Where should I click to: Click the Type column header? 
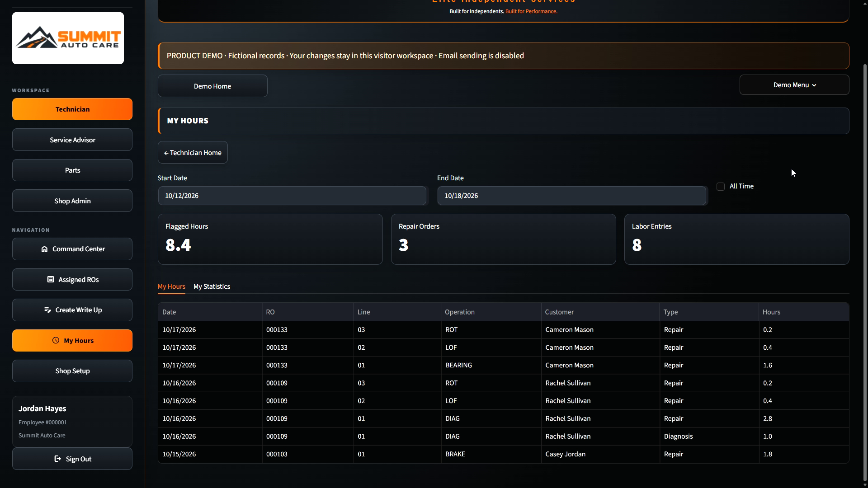pyautogui.click(x=709, y=312)
